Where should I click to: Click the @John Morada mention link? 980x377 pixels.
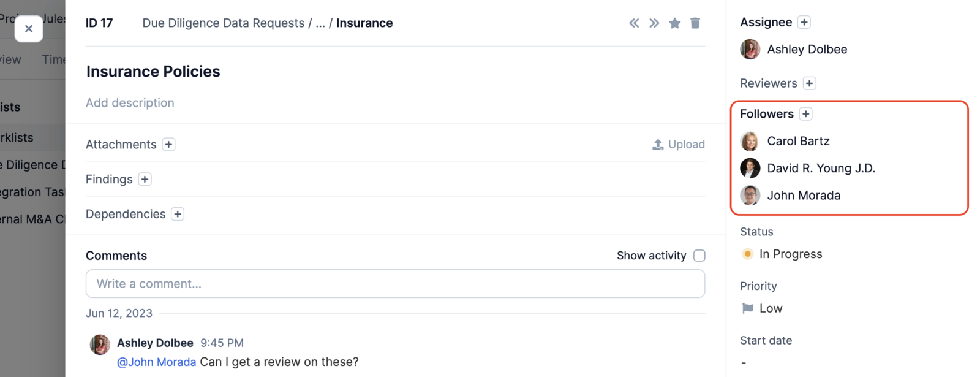click(156, 362)
